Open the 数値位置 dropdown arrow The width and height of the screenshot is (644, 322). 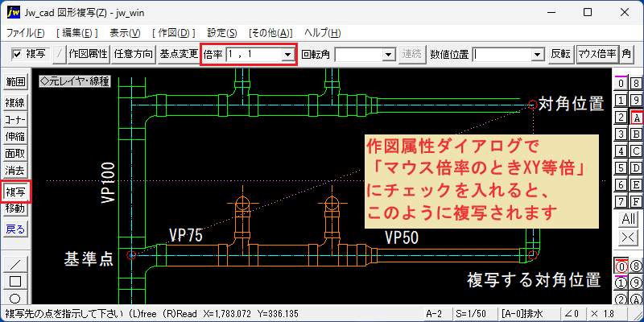pyautogui.click(x=537, y=54)
